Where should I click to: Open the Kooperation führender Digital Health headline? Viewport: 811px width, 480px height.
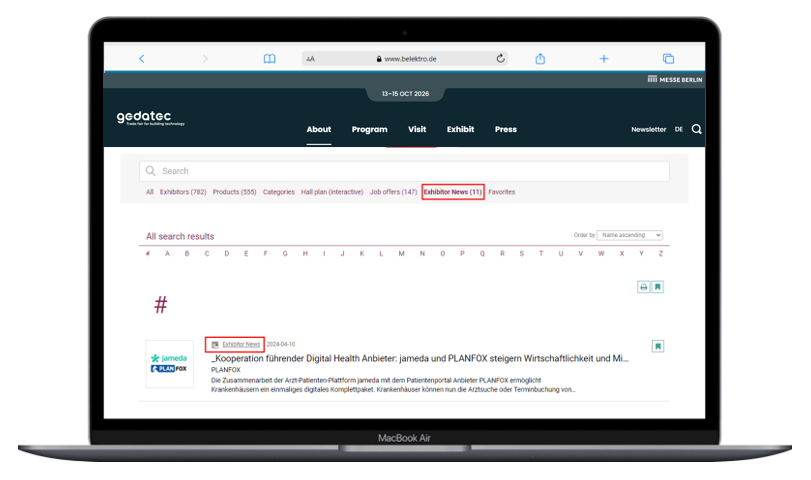pyautogui.click(x=420, y=358)
